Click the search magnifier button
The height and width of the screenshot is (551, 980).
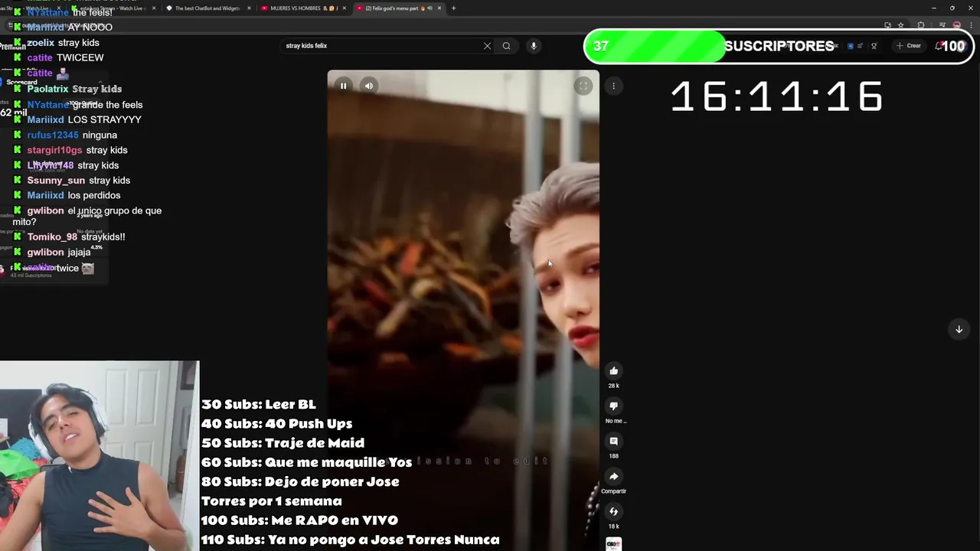pyautogui.click(x=506, y=46)
